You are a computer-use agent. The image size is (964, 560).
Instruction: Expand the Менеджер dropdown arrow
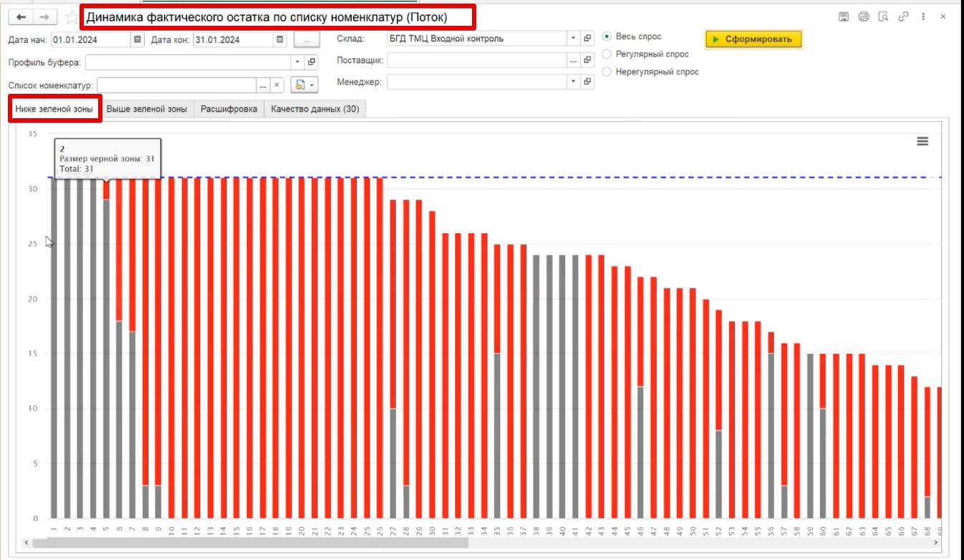pyautogui.click(x=573, y=82)
